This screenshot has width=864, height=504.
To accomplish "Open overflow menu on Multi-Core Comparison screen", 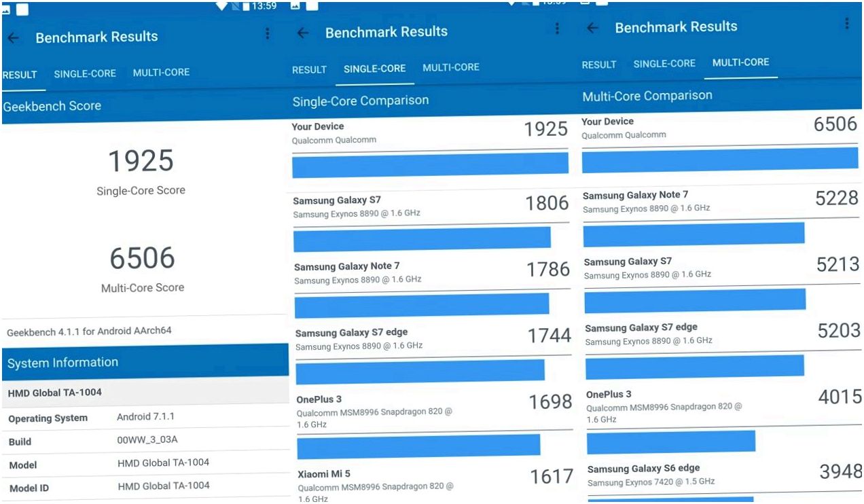I will 847,23.
